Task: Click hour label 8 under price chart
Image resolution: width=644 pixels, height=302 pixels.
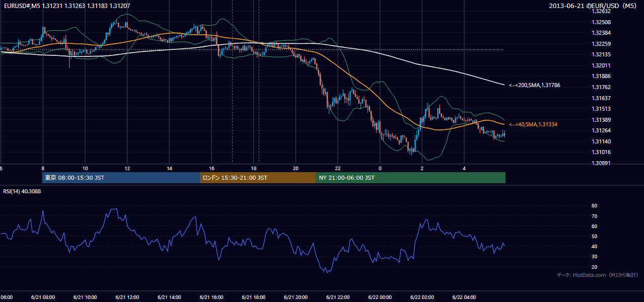Action: coord(43,168)
